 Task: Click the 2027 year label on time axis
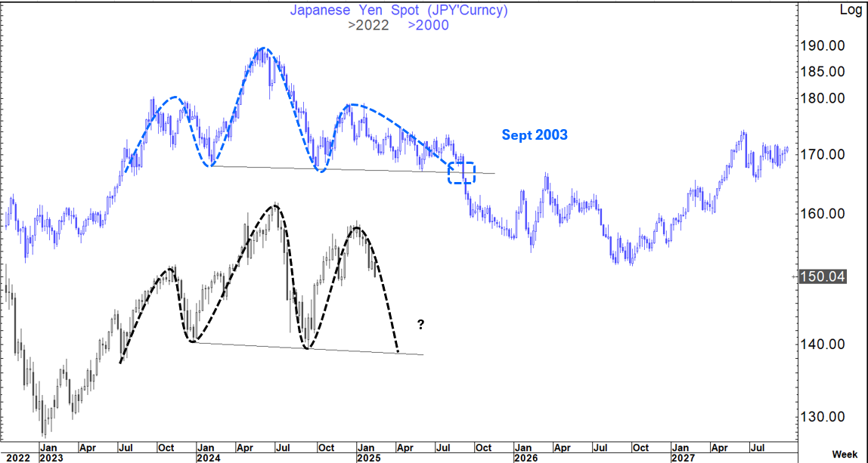click(x=685, y=458)
